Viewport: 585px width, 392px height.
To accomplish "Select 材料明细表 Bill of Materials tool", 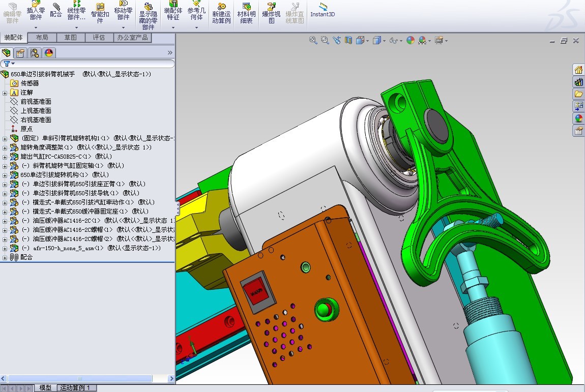I will (247, 13).
